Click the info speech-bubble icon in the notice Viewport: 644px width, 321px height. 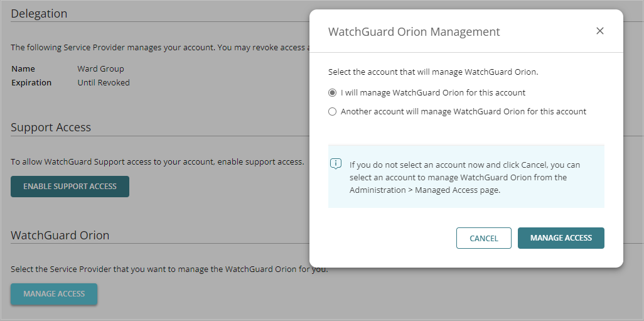click(x=336, y=164)
